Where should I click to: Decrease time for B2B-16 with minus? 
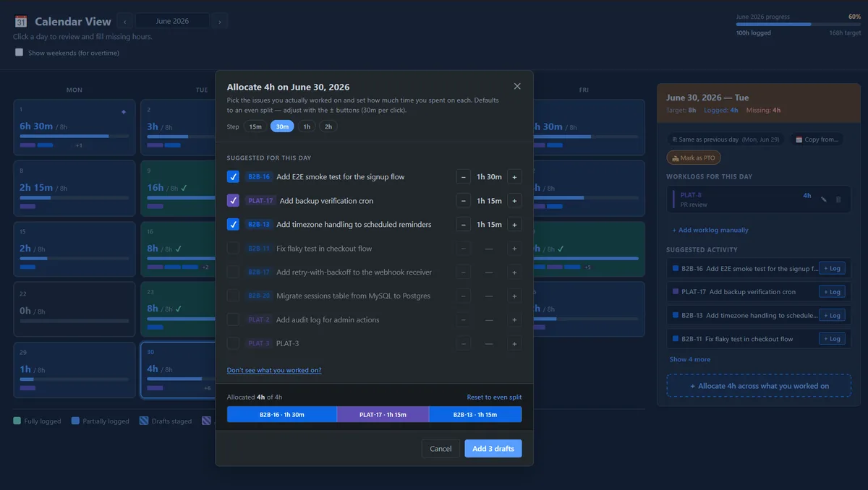[464, 177]
